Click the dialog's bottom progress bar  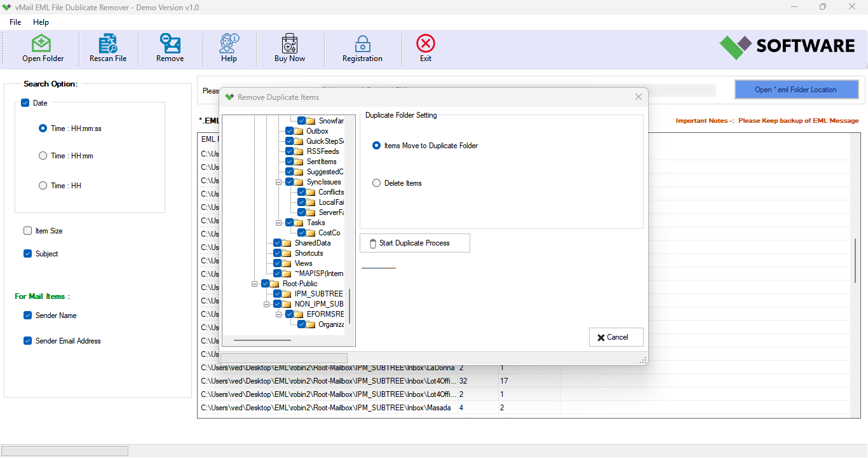point(284,358)
